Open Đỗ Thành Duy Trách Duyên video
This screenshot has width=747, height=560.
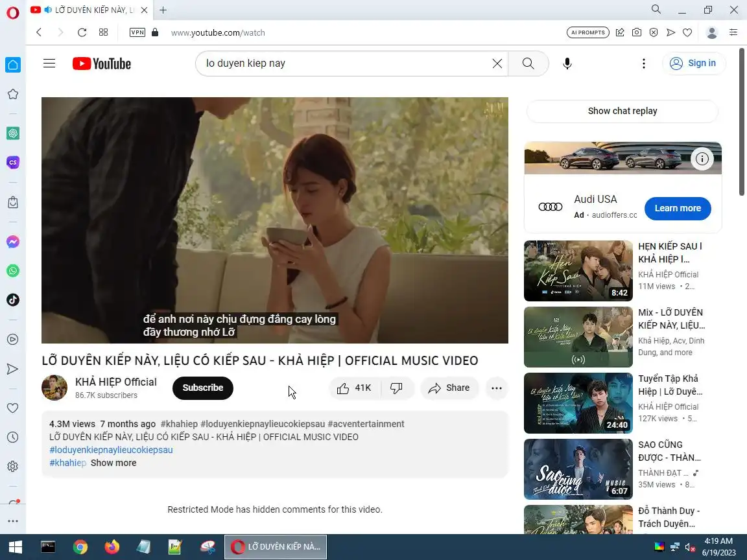tap(578, 520)
